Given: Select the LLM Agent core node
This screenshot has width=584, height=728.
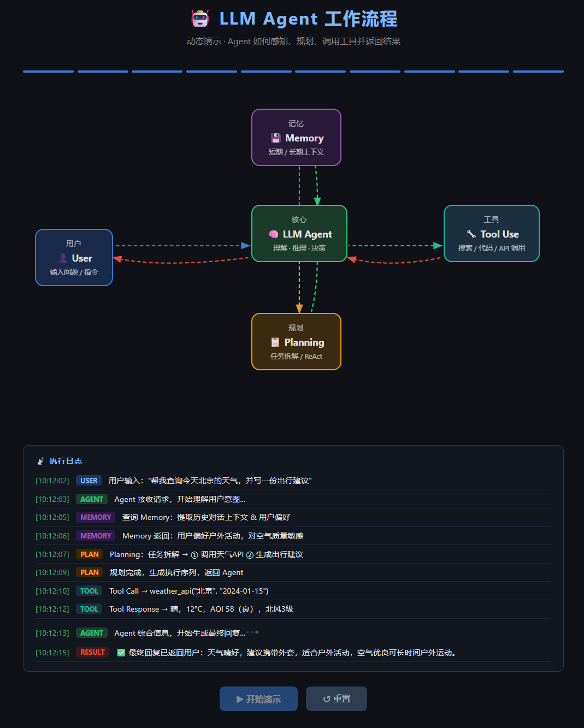Looking at the screenshot, I should pos(299,234).
